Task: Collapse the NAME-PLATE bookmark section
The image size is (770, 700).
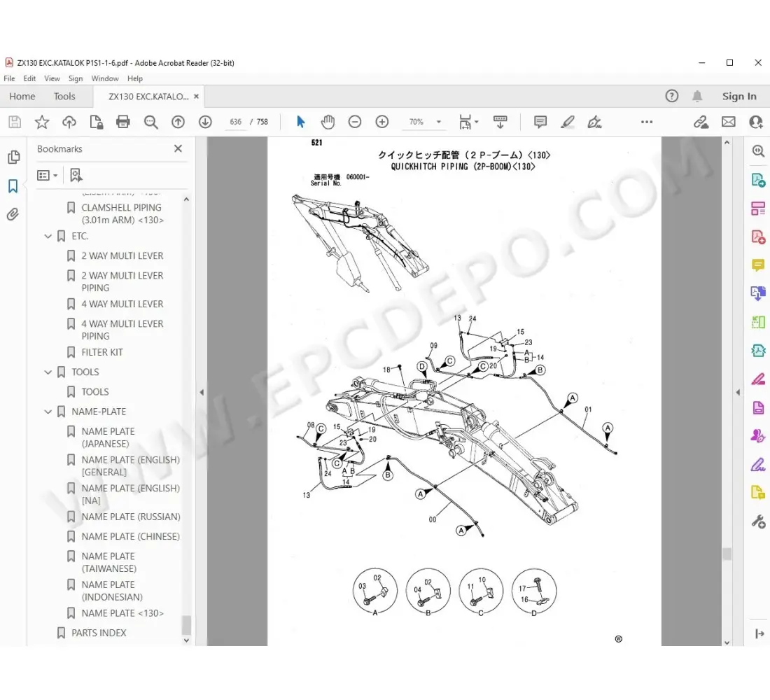Action: [48, 412]
